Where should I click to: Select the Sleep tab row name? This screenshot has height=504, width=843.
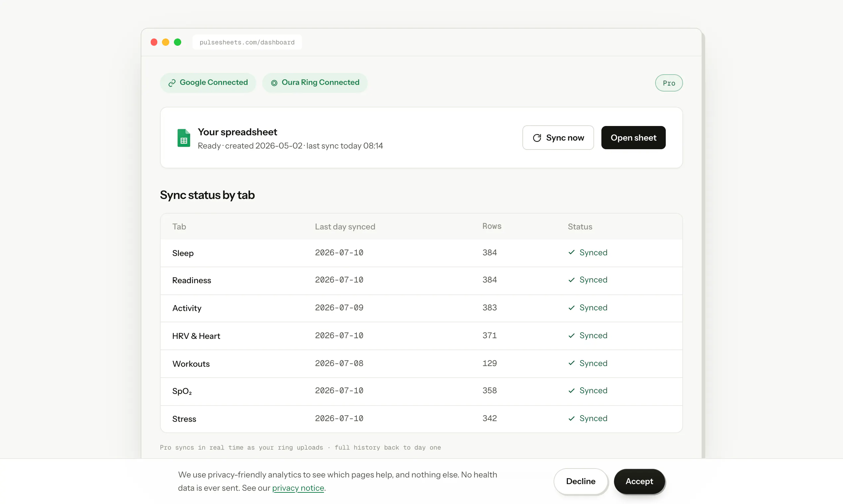tap(183, 253)
